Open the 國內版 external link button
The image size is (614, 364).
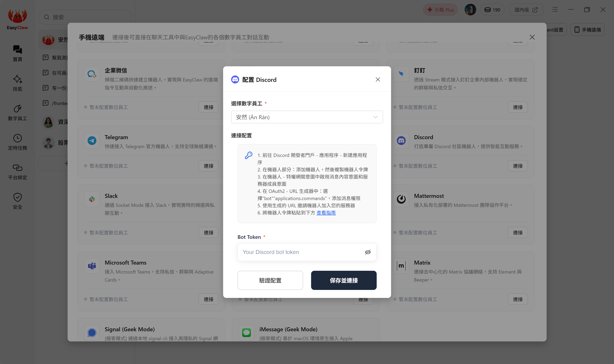pyautogui.click(x=526, y=10)
